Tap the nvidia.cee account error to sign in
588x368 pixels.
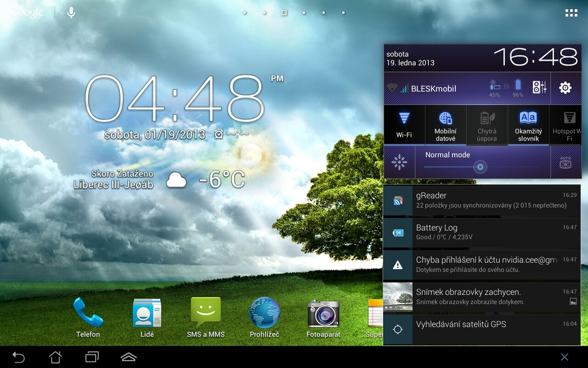[x=482, y=264]
